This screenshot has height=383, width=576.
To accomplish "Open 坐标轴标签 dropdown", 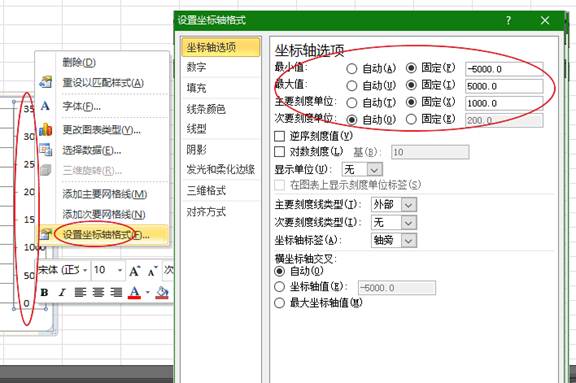I will (408, 241).
